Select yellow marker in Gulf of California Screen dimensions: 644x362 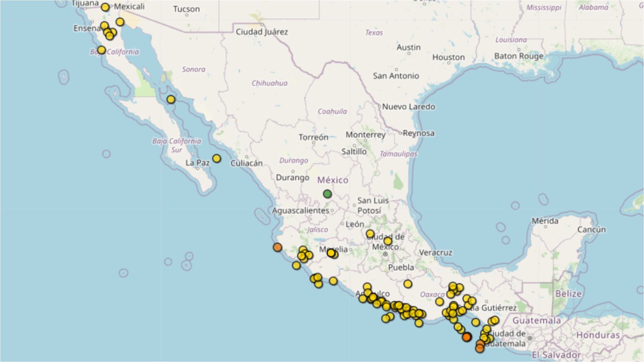171,99
